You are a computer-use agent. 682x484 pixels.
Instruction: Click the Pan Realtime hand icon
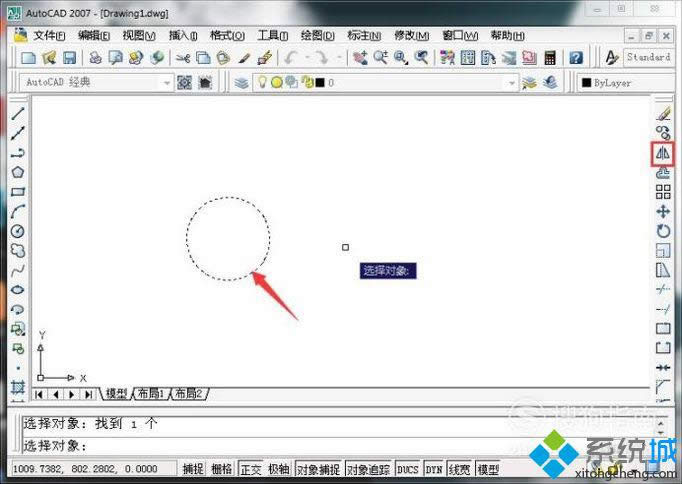click(360, 57)
